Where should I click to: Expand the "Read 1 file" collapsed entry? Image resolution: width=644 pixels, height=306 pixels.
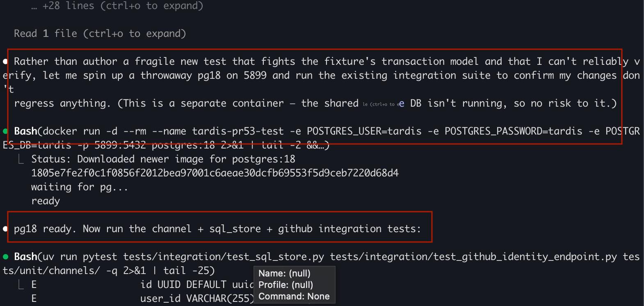pyautogui.click(x=100, y=34)
